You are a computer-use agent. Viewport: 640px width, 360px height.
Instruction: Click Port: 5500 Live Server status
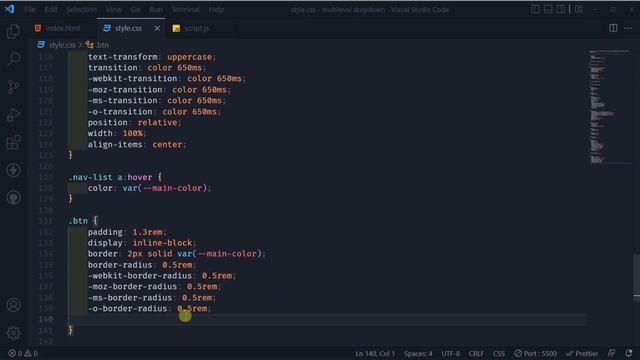pos(535,353)
